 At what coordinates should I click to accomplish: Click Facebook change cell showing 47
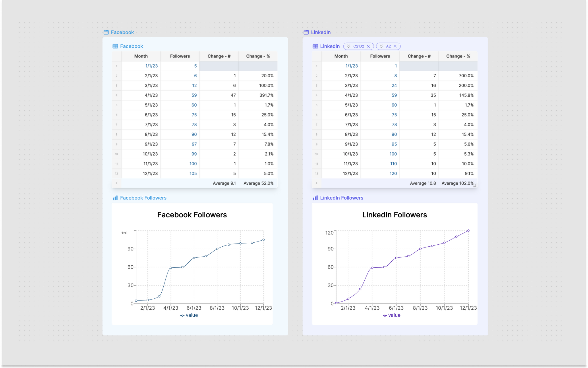219,95
